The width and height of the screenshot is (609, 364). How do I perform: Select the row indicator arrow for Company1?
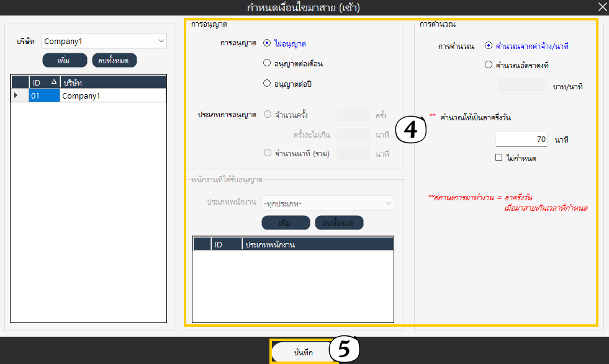point(17,95)
